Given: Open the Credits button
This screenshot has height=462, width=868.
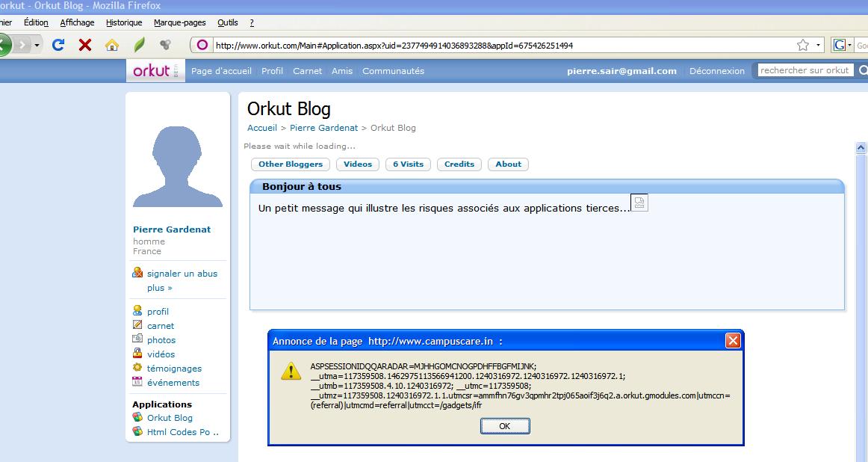Looking at the screenshot, I should pos(459,164).
